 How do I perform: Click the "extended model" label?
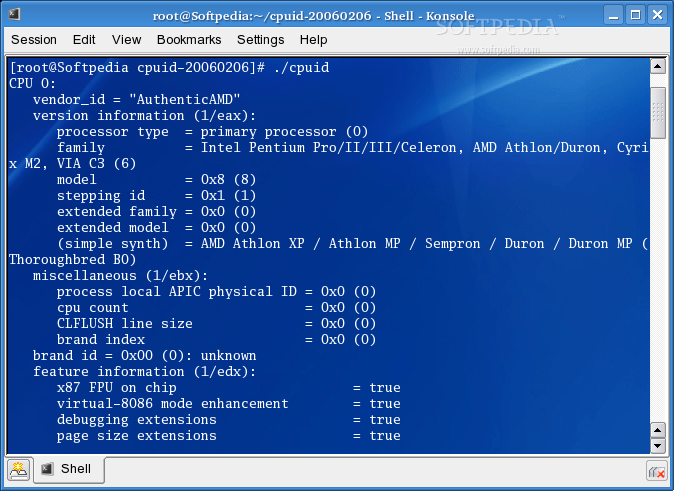(x=113, y=227)
